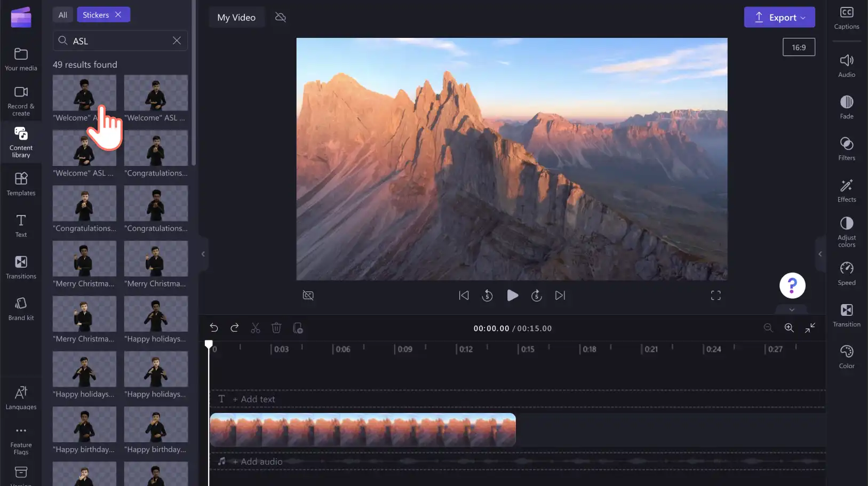Open the Brand kit sidebar
The height and width of the screenshot is (486, 868).
pyautogui.click(x=21, y=309)
